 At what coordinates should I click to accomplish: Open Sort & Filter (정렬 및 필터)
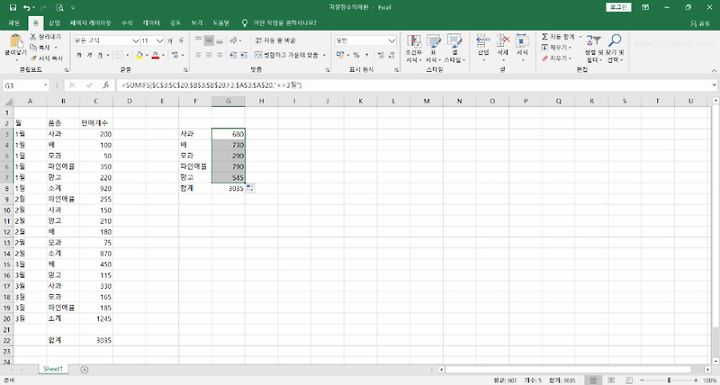593,49
